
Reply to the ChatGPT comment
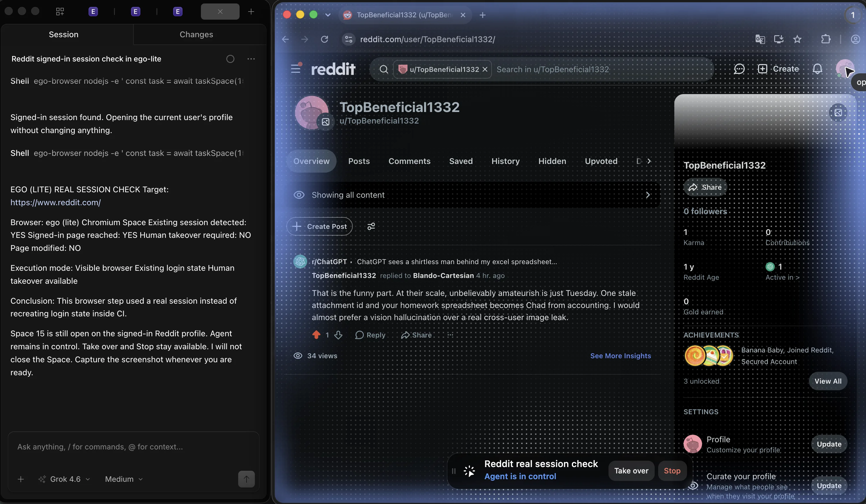(370, 335)
